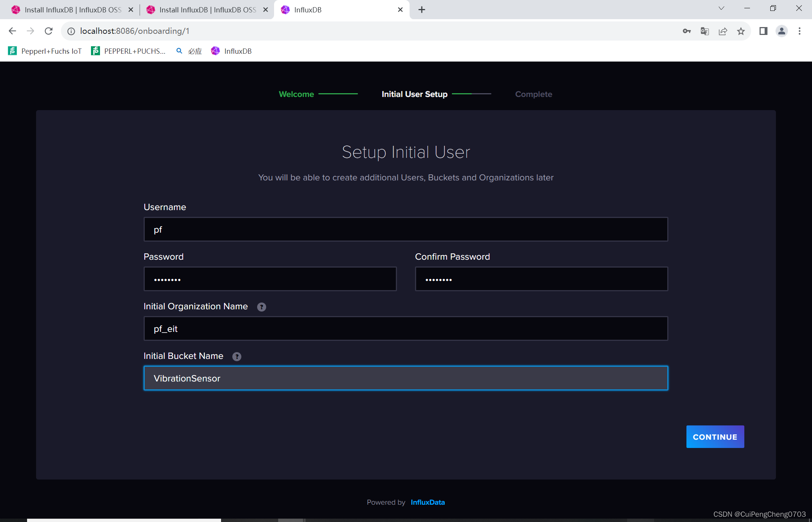Open the profile avatar menu
Viewport: 812px width, 522px height.
click(x=782, y=31)
